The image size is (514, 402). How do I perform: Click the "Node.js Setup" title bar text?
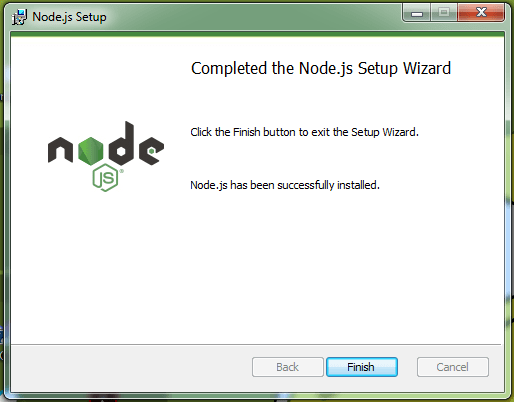pyautogui.click(x=69, y=17)
